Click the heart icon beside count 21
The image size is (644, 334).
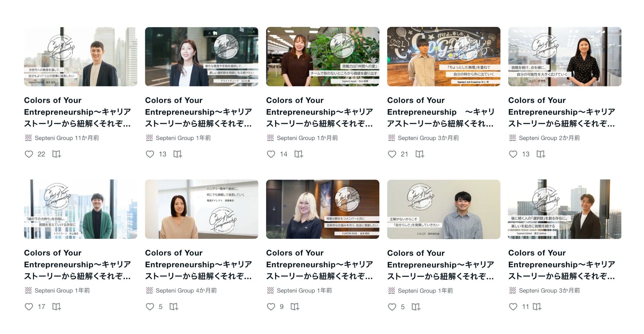click(392, 154)
